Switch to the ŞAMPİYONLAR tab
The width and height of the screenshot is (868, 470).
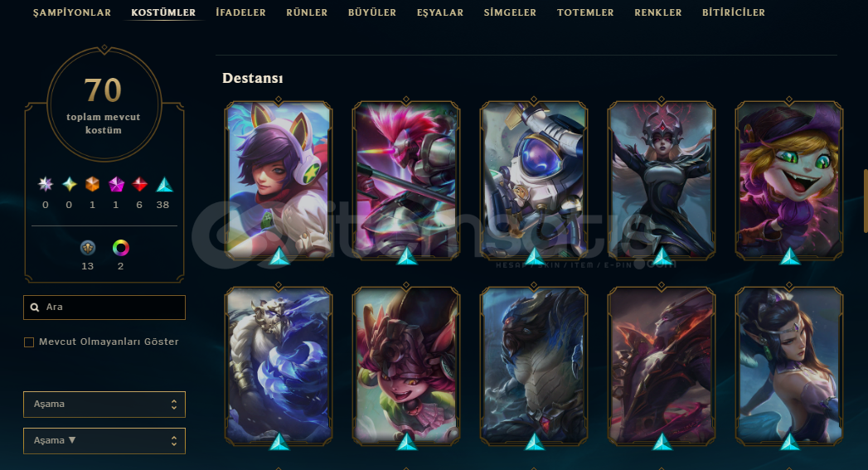point(72,12)
